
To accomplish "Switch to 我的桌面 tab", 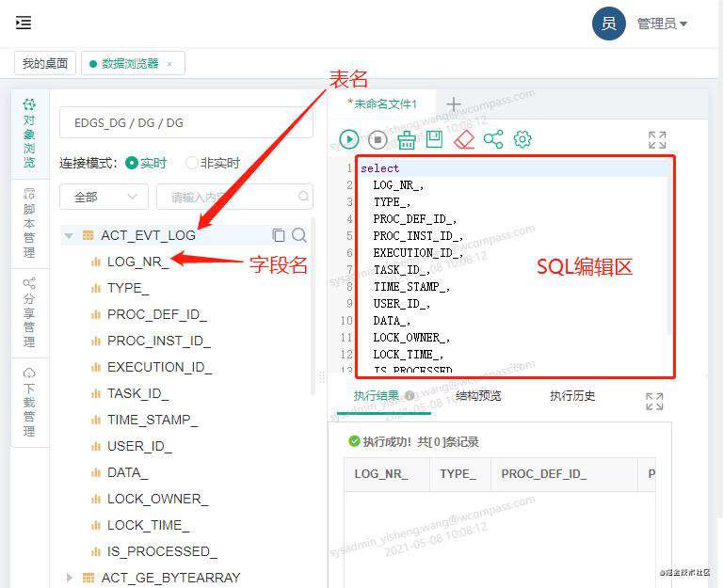I will click(45, 63).
